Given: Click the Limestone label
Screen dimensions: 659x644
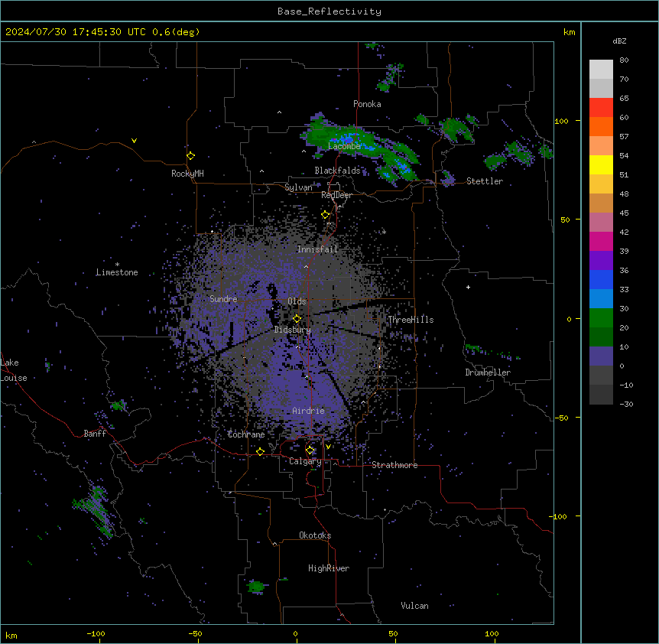Looking at the screenshot, I should click(x=117, y=272).
